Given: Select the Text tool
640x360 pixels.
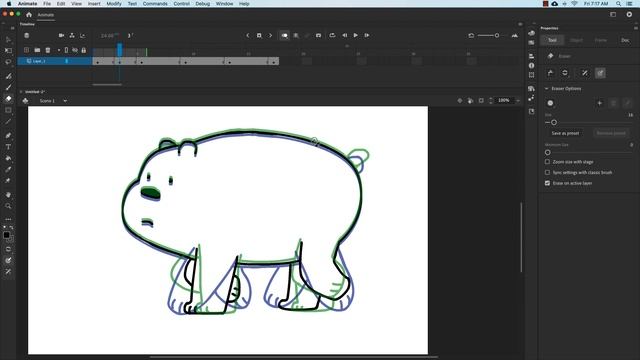Looking at the screenshot, I should pos(8,147).
